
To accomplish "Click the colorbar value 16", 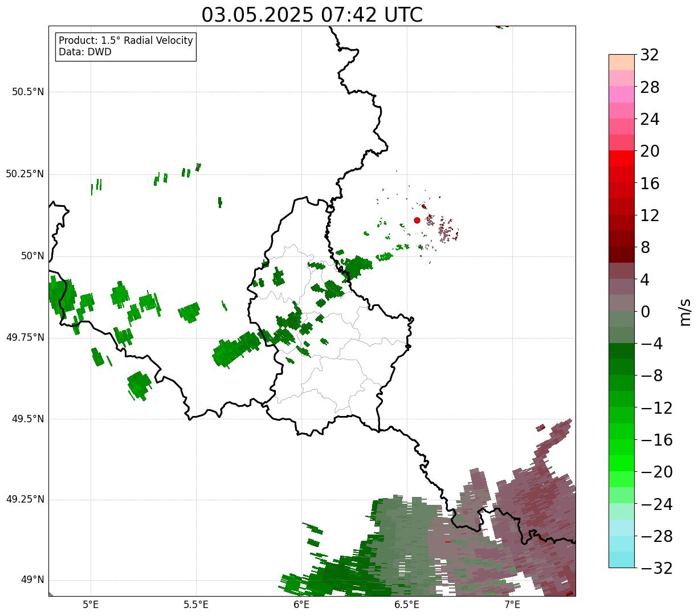I will (x=650, y=183).
